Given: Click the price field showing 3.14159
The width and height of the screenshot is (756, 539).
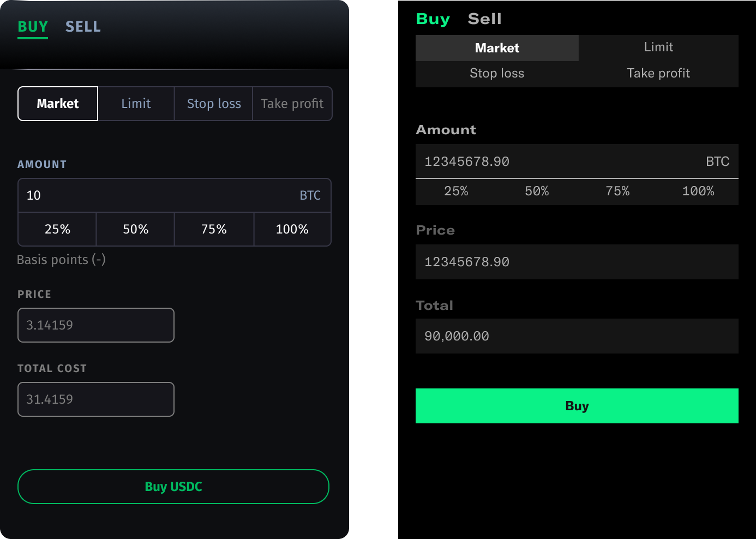Looking at the screenshot, I should click(x=96, y=325).
